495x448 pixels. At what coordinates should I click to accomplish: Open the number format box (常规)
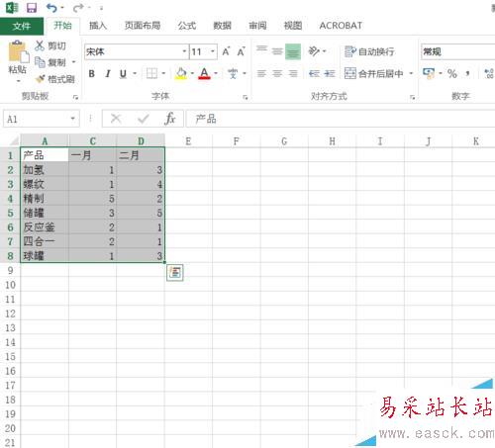(x=457, y=51)
